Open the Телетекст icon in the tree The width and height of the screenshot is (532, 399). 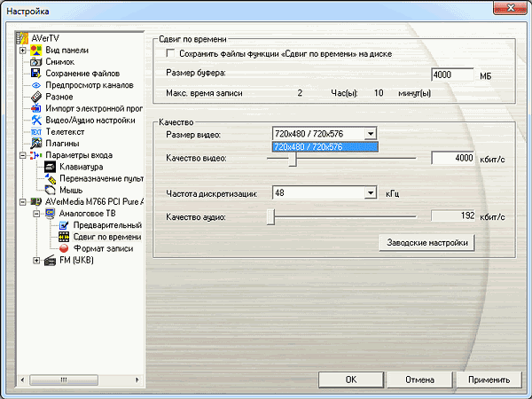tap(36, 132)
